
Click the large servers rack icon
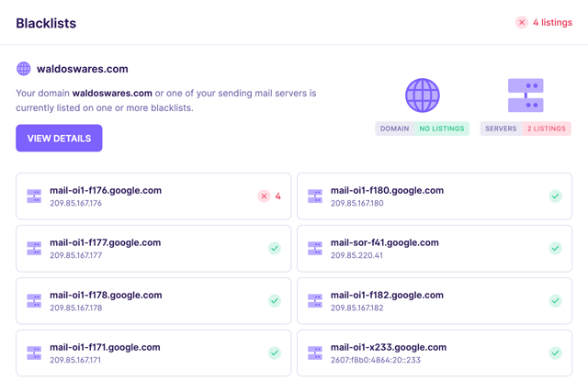click(526, 95)
